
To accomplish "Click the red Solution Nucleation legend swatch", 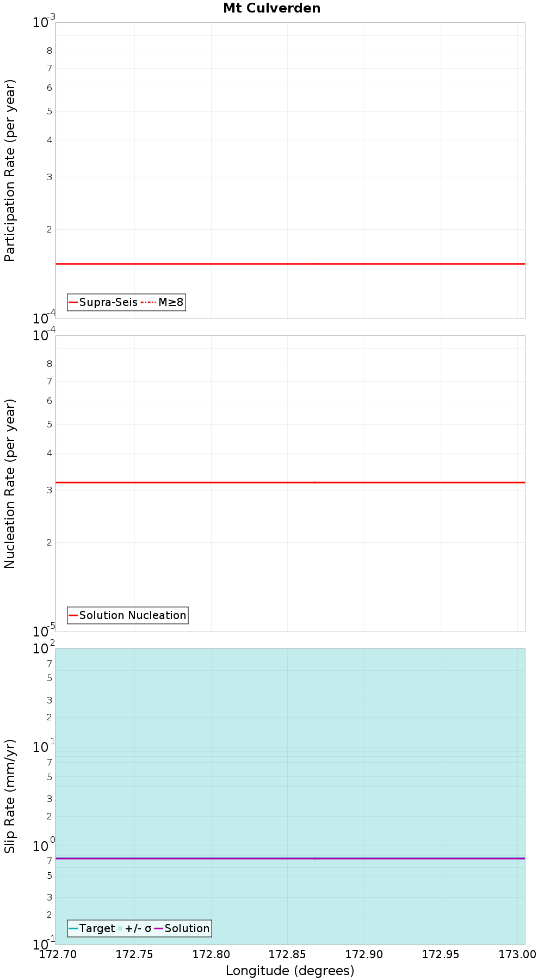I will click(73, 615).
